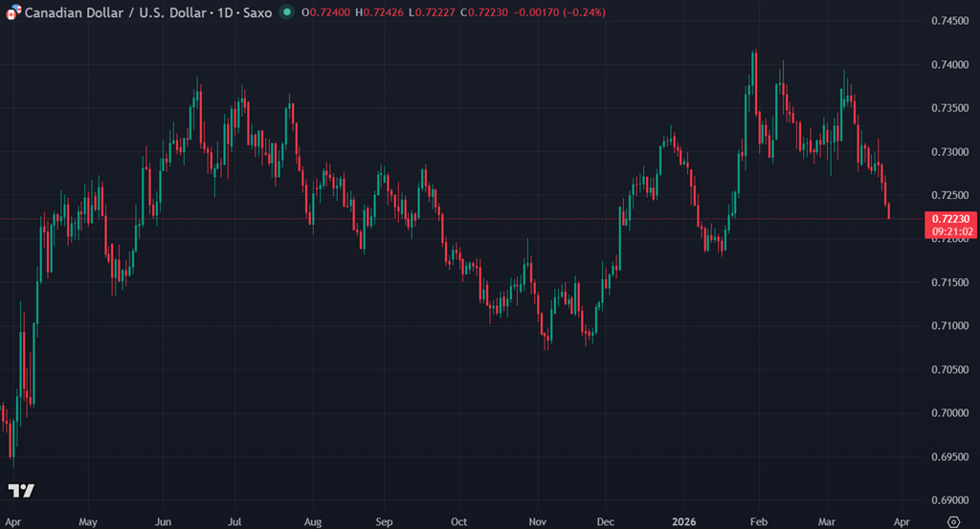Click the 0.69000 level on price scale

pyautogui.click(x=950, y=500)
